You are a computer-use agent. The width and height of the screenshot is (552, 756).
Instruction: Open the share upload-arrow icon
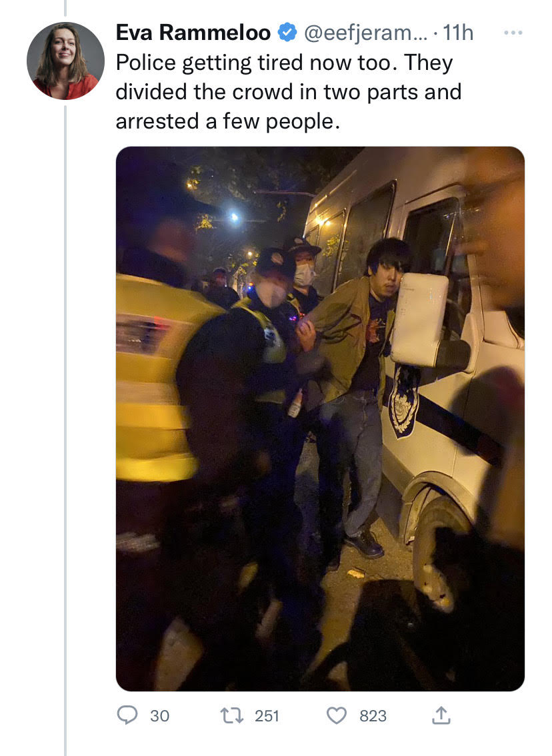click(441, 715)
